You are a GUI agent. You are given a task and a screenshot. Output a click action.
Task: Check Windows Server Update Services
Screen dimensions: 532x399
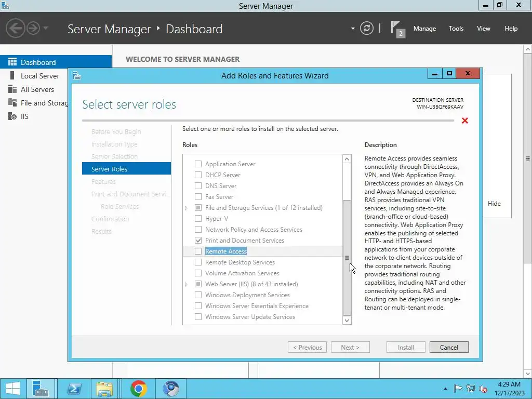tap(198, 316)
